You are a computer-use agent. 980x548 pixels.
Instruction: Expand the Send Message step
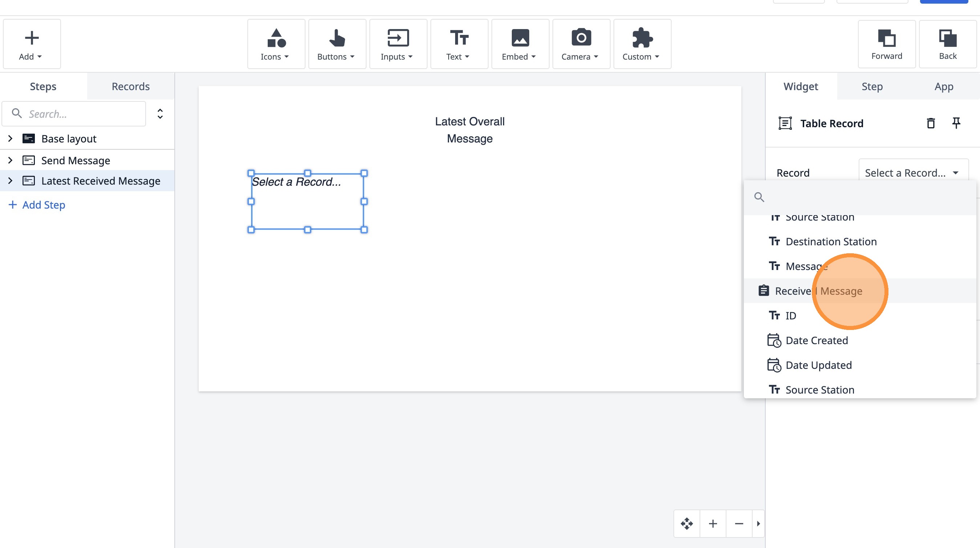click(x=10, y=160)
